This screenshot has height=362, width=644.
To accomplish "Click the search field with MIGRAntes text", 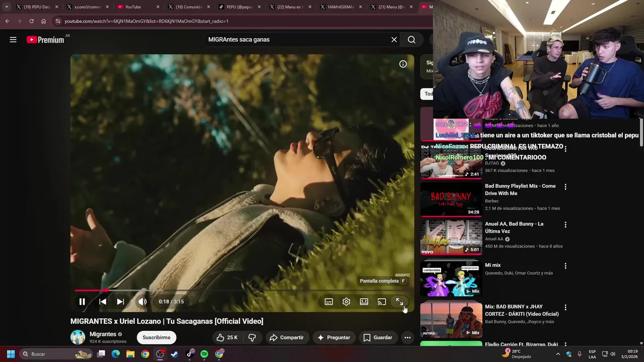I will pos(297,40).
